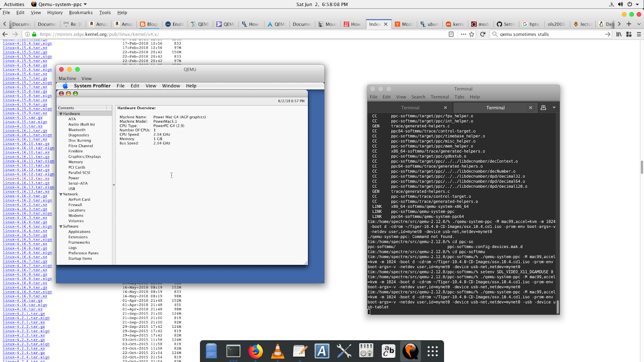Click the clock at top center
The height and width of the screenshot is (362, 644).
(322, 4)
